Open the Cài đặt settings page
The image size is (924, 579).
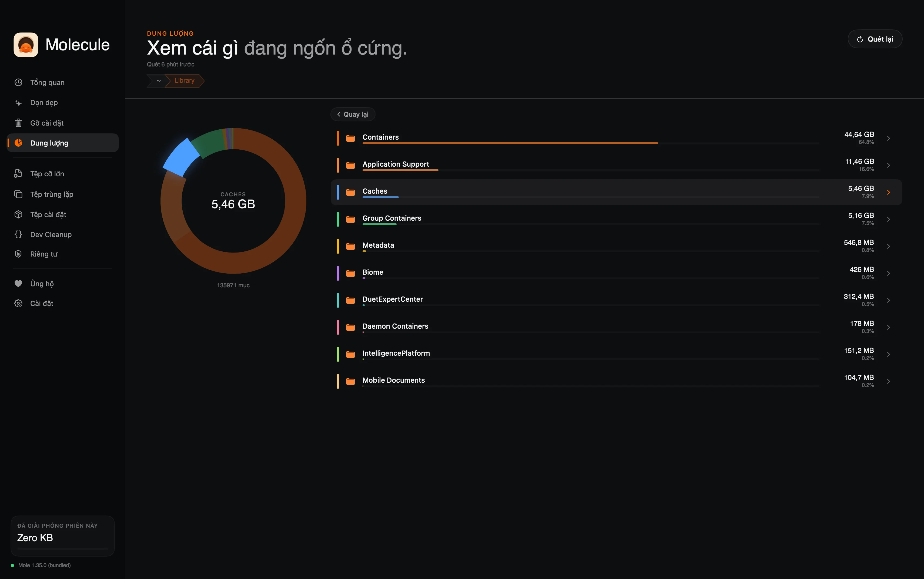pos(42,303)
